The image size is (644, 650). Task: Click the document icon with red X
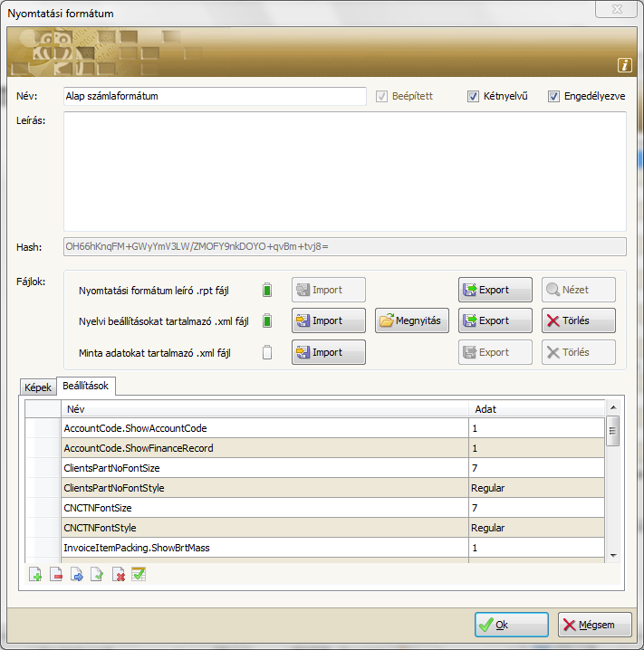[118, 575]
